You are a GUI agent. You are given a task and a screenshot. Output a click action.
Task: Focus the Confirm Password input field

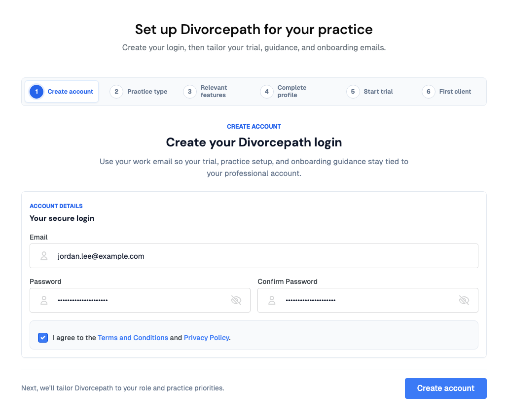(368, 300)
